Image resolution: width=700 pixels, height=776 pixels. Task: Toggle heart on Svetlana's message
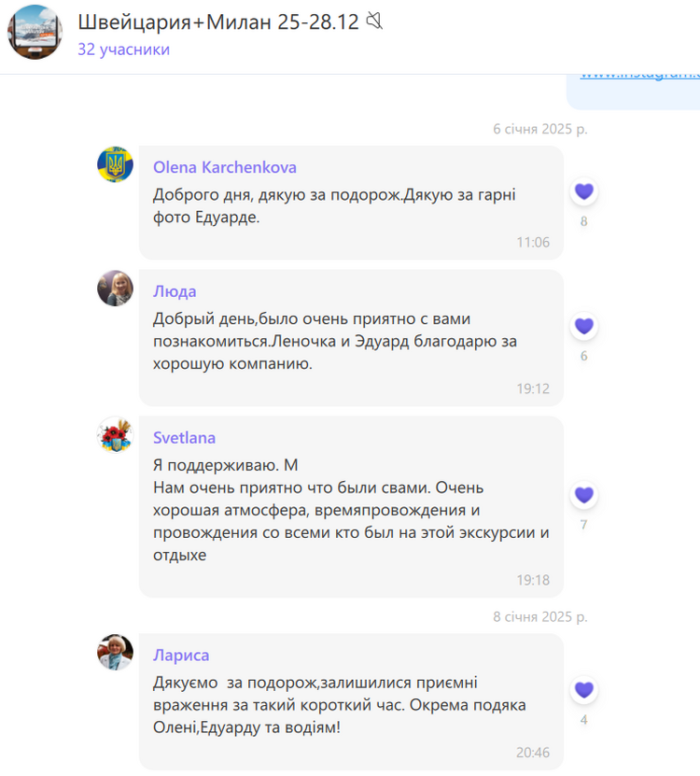coord(583,494)
